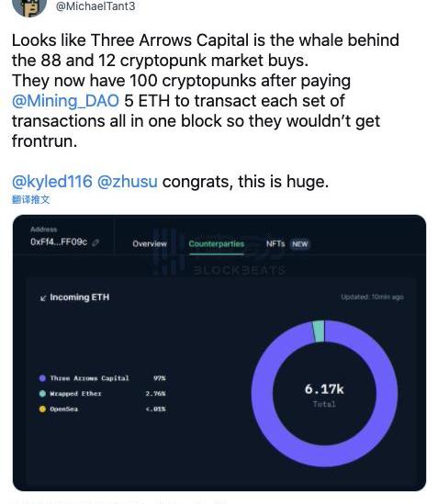Open the @kyled116 mention

click(x=52, y=181)
